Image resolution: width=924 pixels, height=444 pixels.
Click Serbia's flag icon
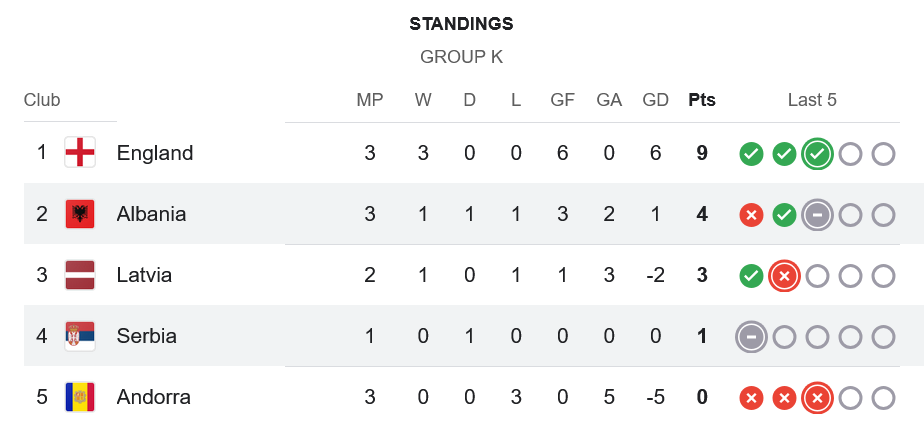pyautogui.click(x=80, y=336)
